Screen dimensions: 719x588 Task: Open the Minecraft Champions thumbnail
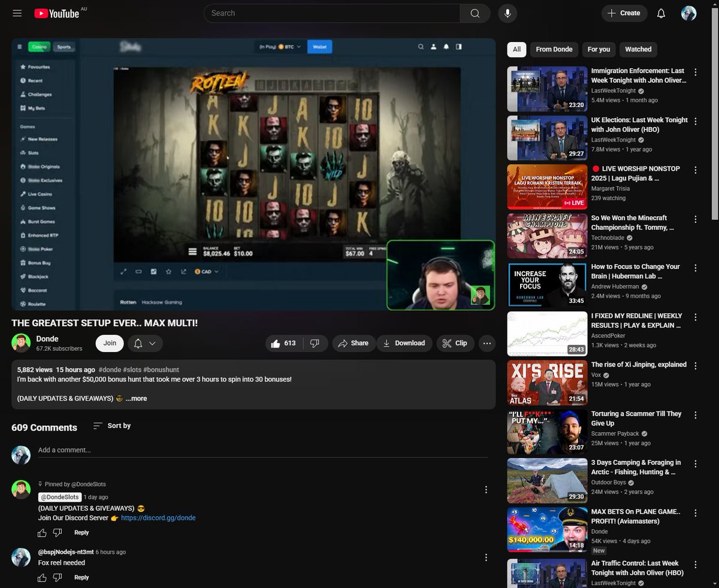[x=547, y=236]
